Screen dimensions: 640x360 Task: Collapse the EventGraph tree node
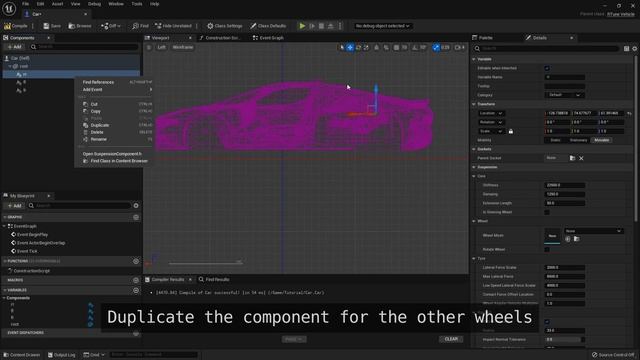(4, 226)
